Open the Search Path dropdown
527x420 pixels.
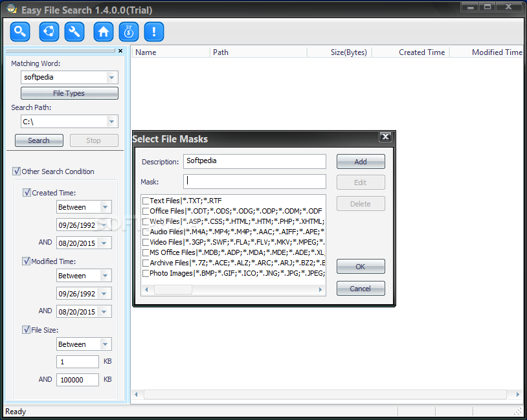pos(111,122)
